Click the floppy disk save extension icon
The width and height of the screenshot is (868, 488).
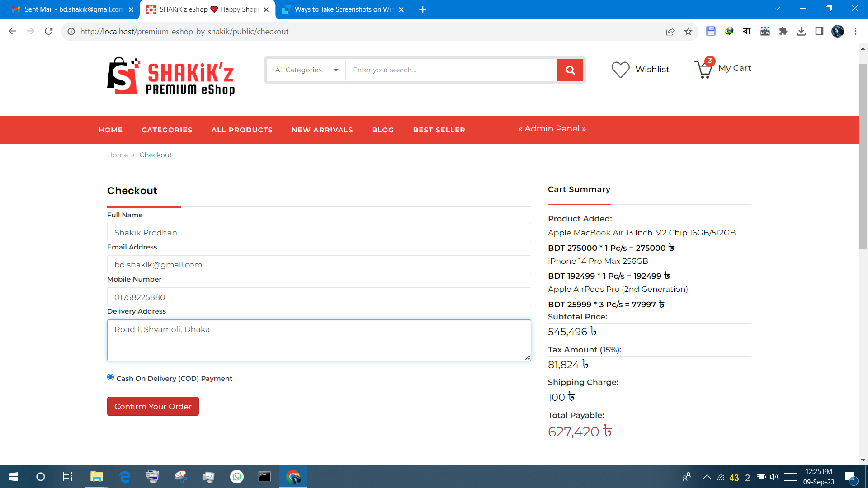pyautogui.click(x=711, y=31)
